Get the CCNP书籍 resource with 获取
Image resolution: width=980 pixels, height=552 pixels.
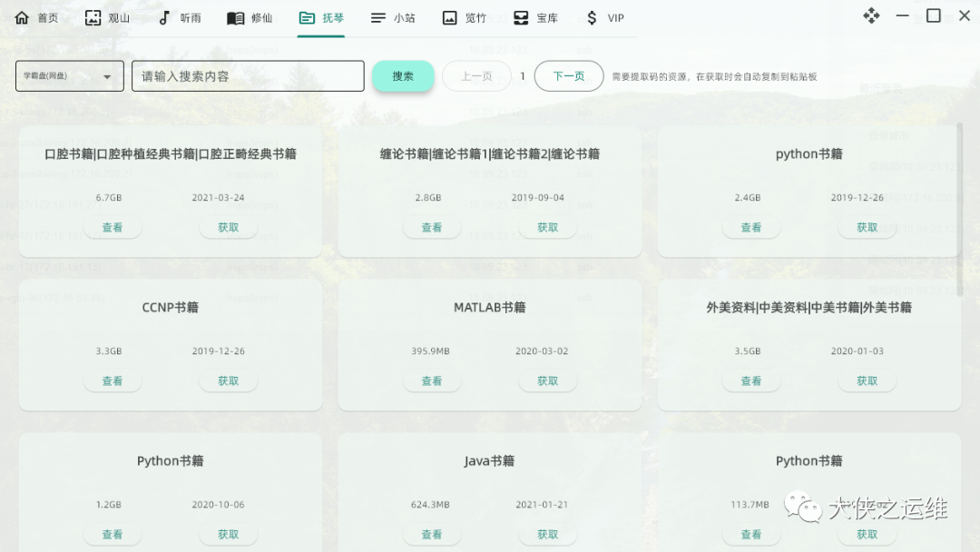click(x=228, y=380)
